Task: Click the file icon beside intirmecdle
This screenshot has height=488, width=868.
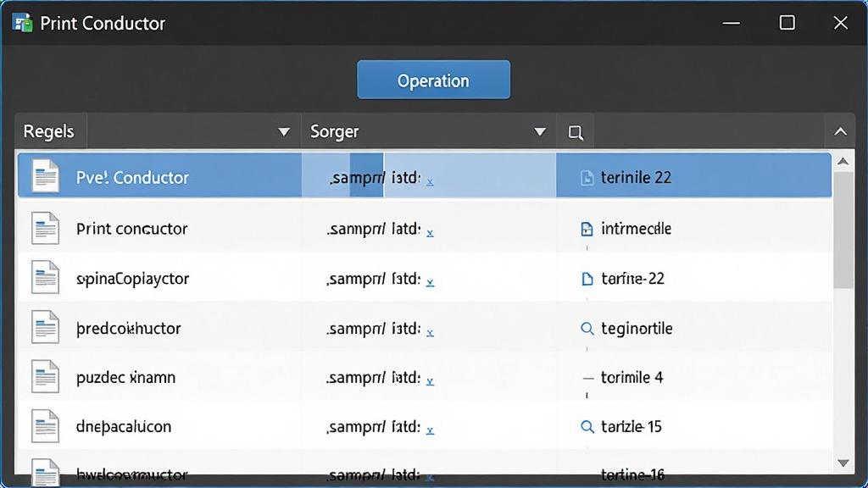Action: pos(587,229)
